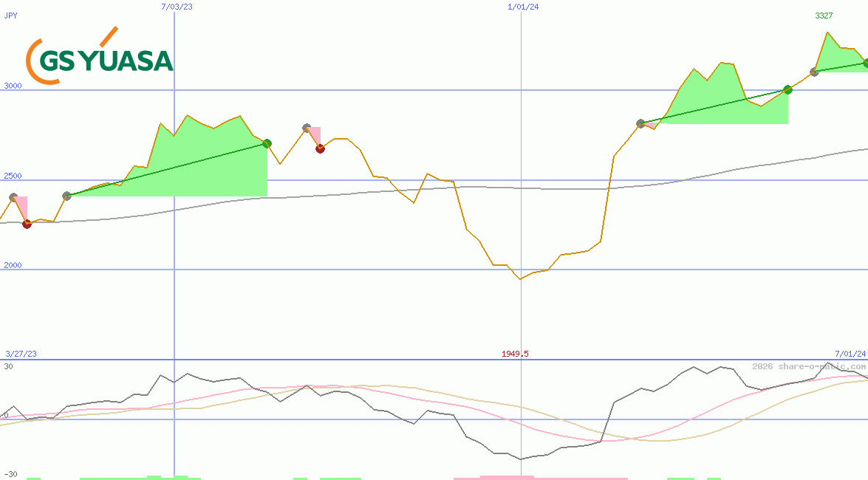Viewport: 868px width, 480px height.
Task: Select the 3/27/23 start date label
Action: [x=20, y=354]
